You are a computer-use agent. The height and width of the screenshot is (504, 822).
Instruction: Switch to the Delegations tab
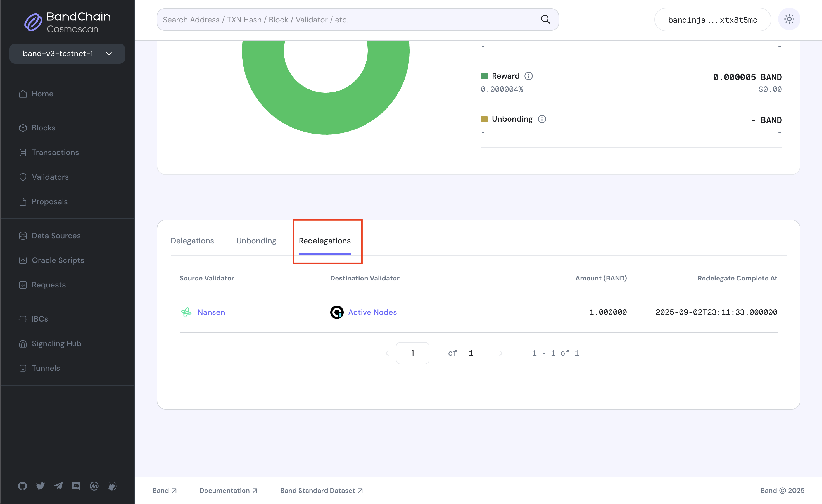tap(192, 241)
